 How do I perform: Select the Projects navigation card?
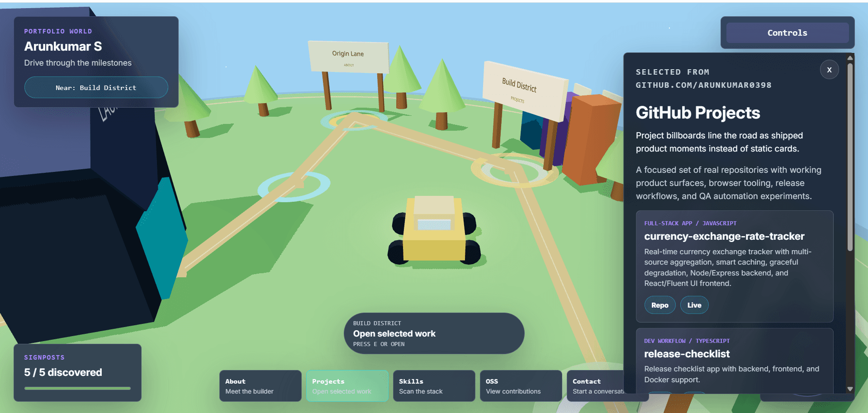(347, 386)
